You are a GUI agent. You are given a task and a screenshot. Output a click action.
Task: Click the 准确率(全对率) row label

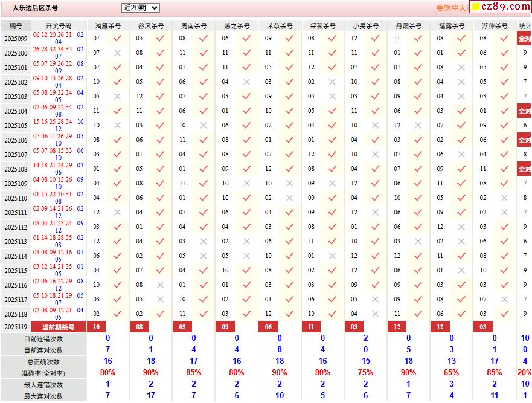click(x=43, y=373)
